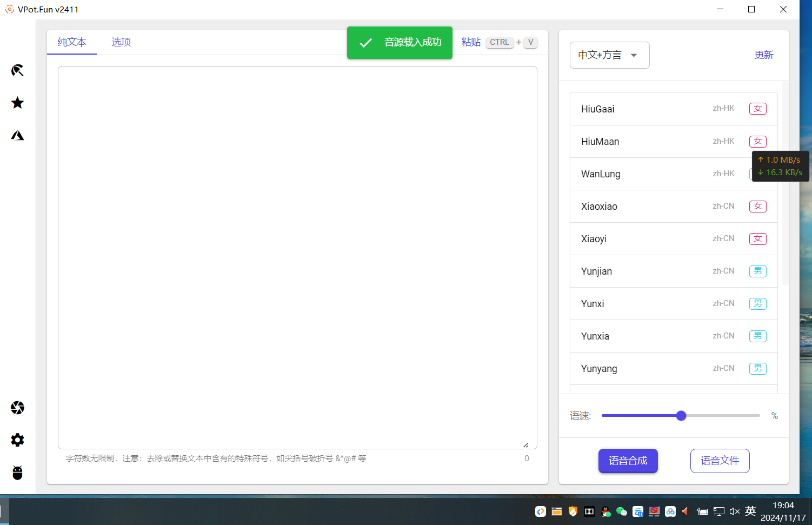Open settings via the gear icon
The height and width of the screenshot is (525, 812).
coord(17,440)
